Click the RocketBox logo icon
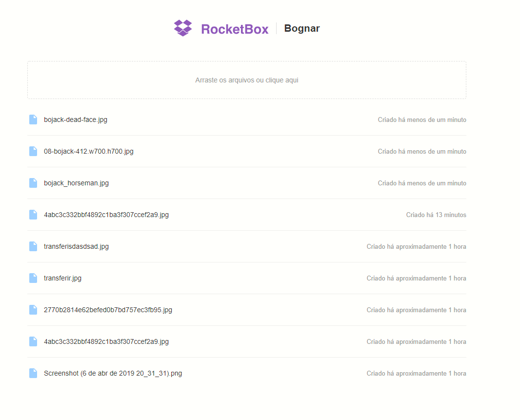The width and height of the screenshot is (520, 420). tap(183, 28)
